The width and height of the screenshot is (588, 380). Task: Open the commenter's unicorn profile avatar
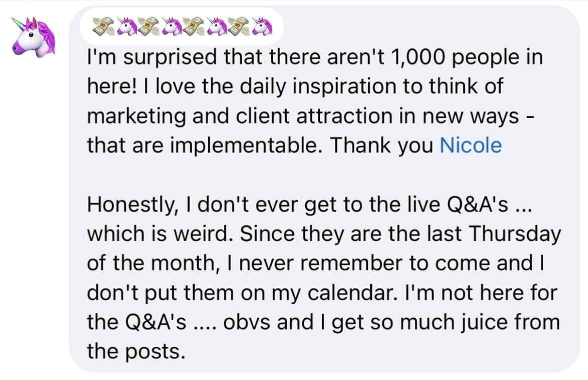pos(33,37)
